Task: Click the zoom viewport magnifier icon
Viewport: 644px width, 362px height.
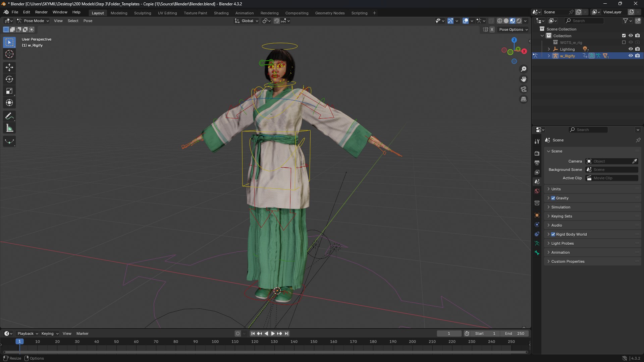Action: (x=523, y=69)
